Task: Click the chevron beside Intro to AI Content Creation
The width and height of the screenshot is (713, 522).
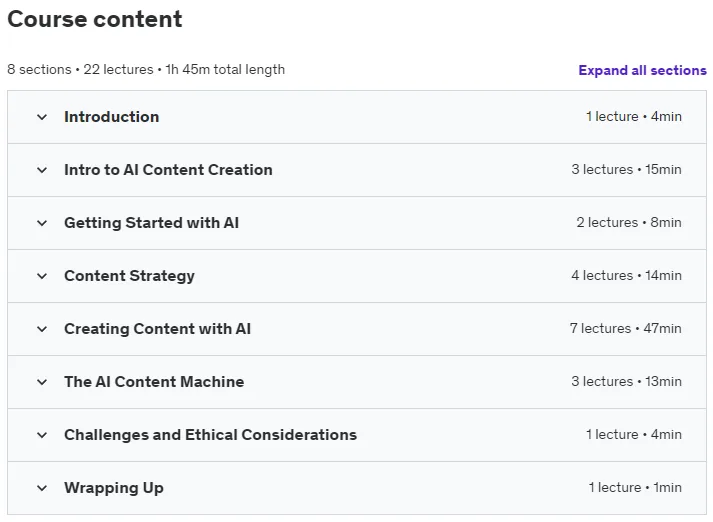Action: coord(42,171)
